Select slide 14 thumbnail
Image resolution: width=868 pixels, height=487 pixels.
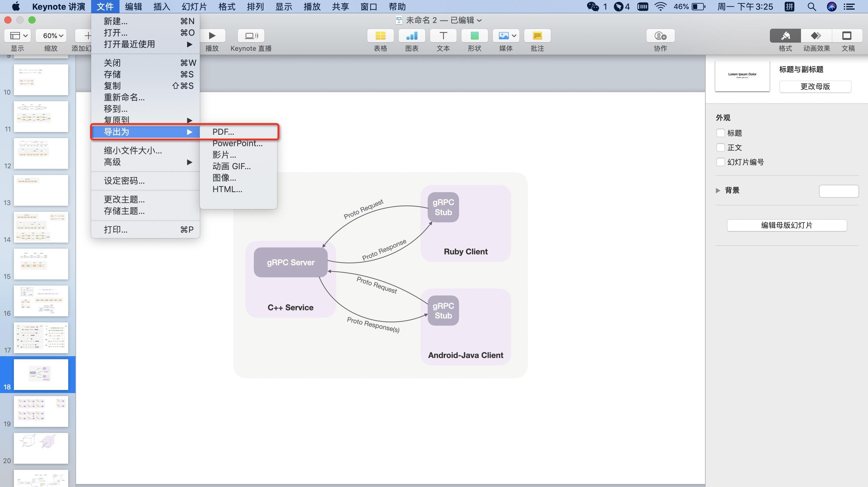pyautogui.click(x=41, y=227)
